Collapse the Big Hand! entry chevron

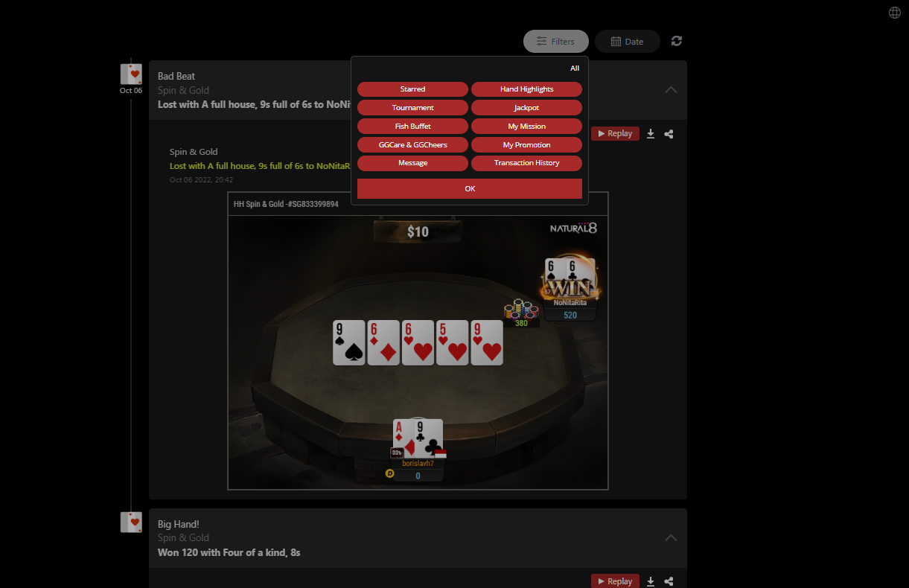pyautogui.click(x=671, y=537)
